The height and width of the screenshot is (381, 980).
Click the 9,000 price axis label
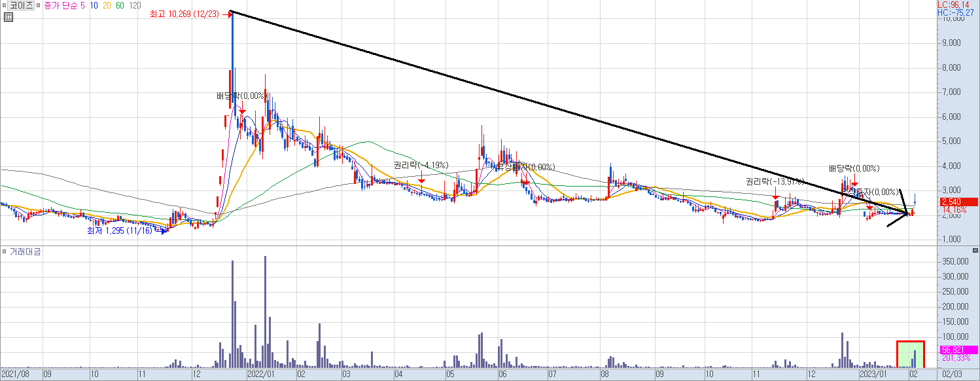click(x=953, y=43)
